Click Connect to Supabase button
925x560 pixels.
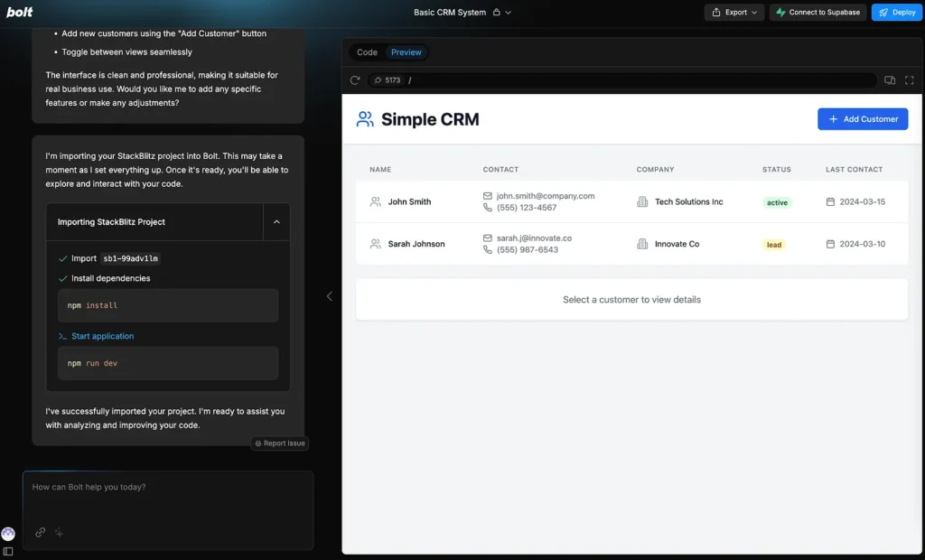tap(818, 13)
